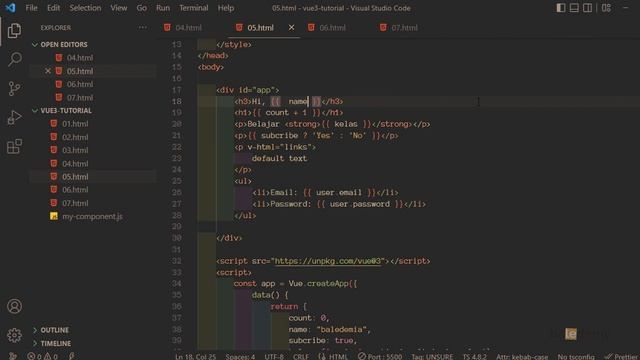Click the Tag: UNSURE status item
This screenshot has height=360, width=640.
click(x=432, y=356)
